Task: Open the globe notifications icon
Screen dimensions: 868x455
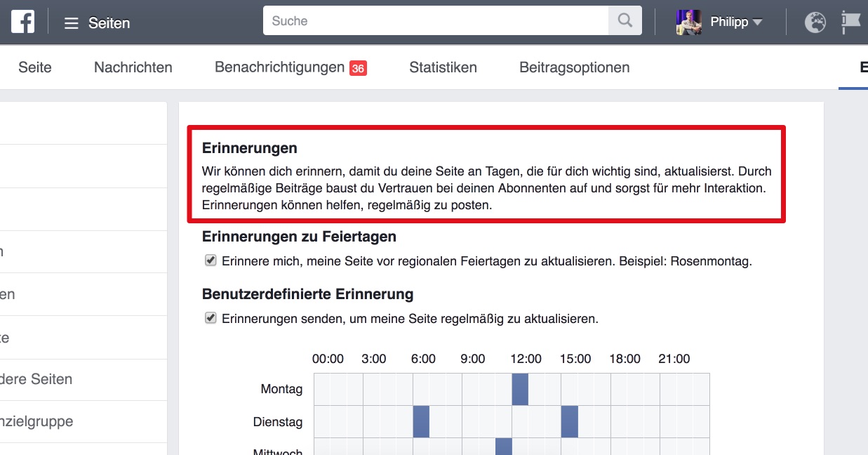Action: pyautogui.click(x=815, y=22)
